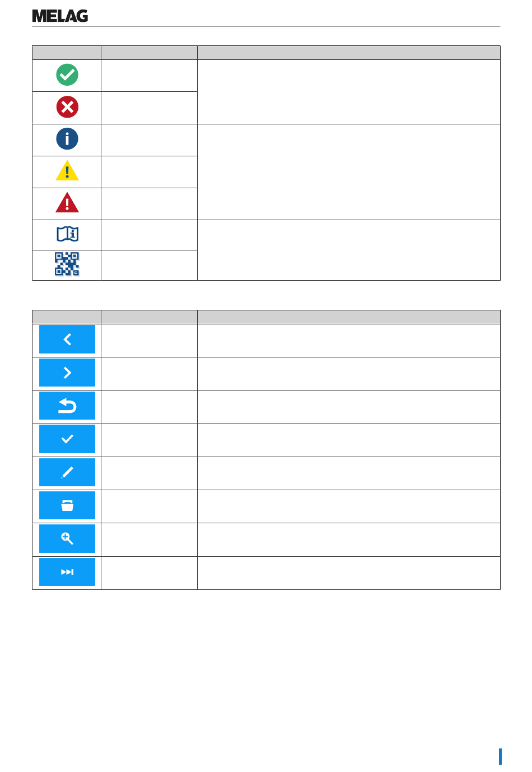This screenshot has height=772, width=532.
Task: Select the blue right chevron button
Action: pyautogui.click(x=67, y=373)
